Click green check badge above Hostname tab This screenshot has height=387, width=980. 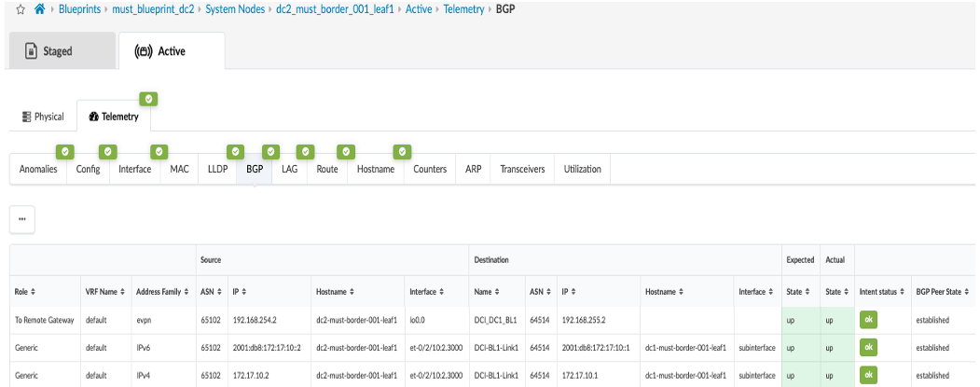coord(402,150)
